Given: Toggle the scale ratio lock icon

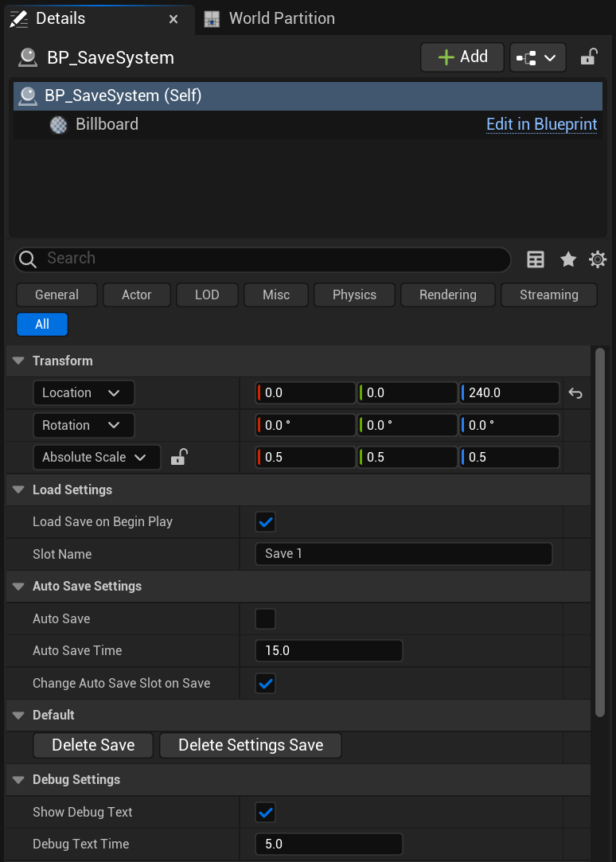Looking at the screenshot, I should click(x=179, y=457).
